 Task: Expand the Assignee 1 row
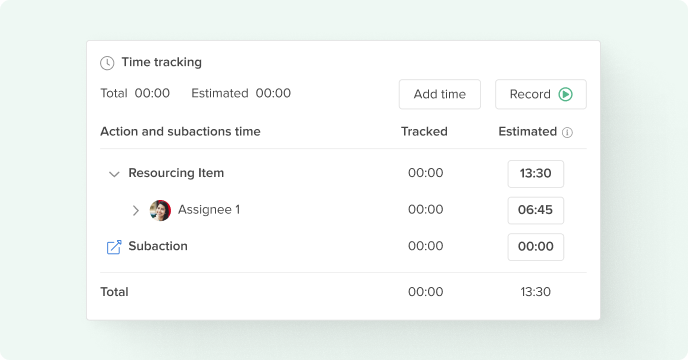click(136, 211)
